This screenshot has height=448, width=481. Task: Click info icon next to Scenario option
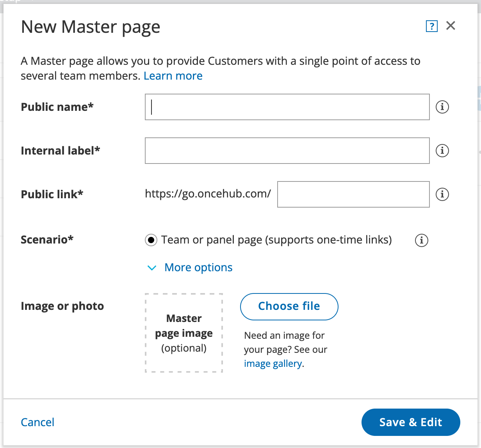(421, 240)
